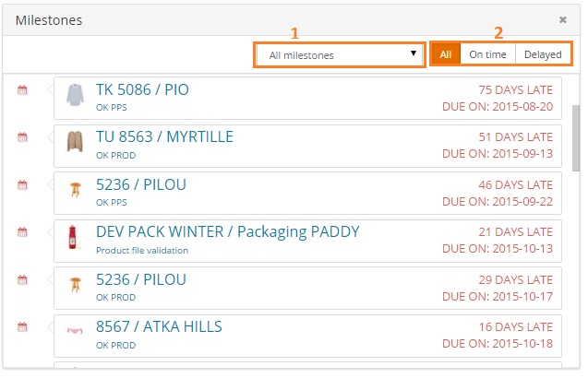Select the All filter toggle
The height and width of the screenshot is (378, 588).
coord(445,54)
